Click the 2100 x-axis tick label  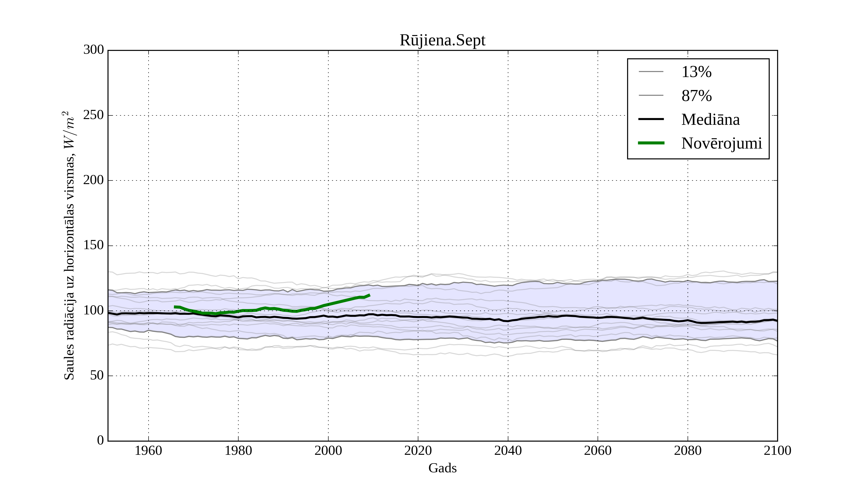777,450
